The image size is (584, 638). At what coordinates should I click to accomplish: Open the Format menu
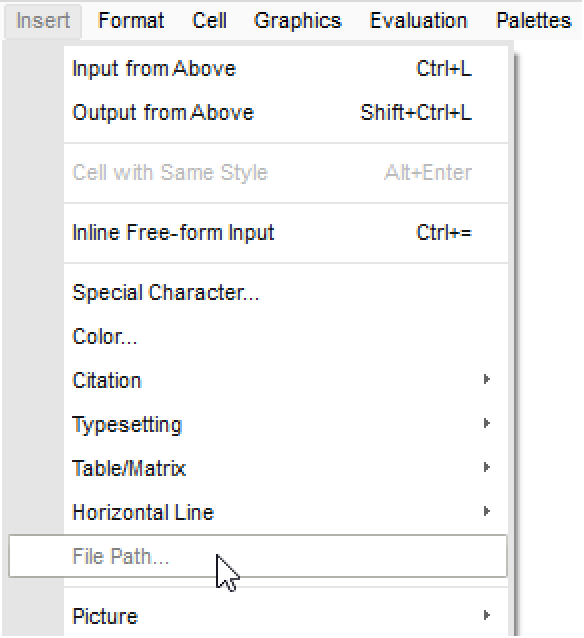pos(131,21)
